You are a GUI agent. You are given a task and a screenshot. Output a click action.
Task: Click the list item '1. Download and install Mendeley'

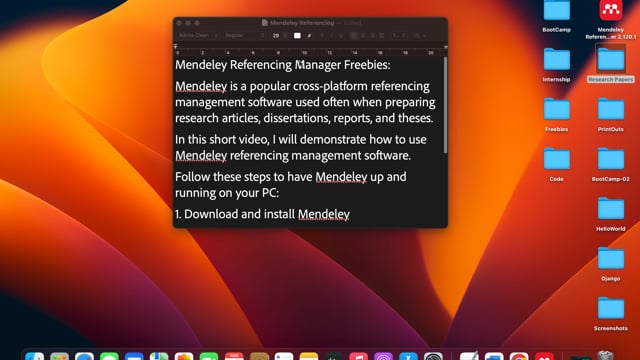[262, 214]
